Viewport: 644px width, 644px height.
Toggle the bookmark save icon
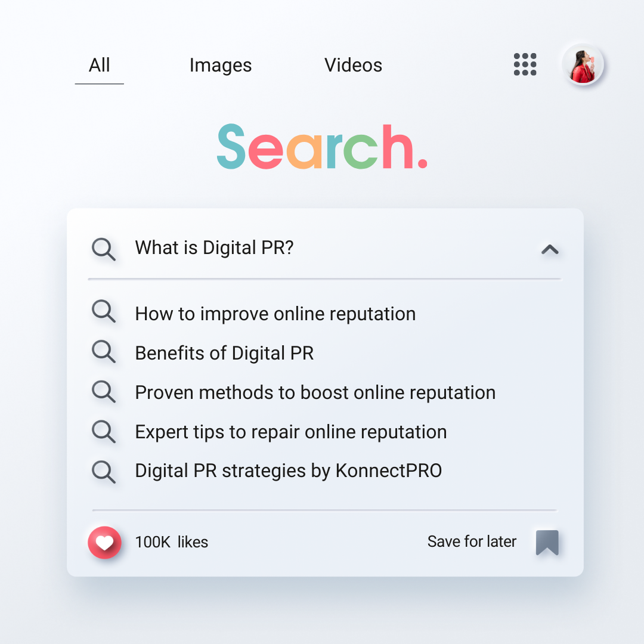click(x=547, y=542)
